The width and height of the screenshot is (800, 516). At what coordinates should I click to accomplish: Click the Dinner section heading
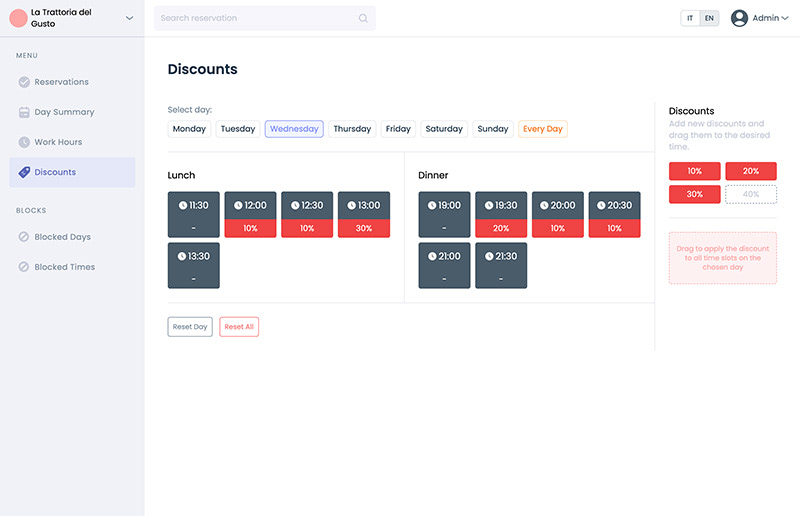[433, 176]
